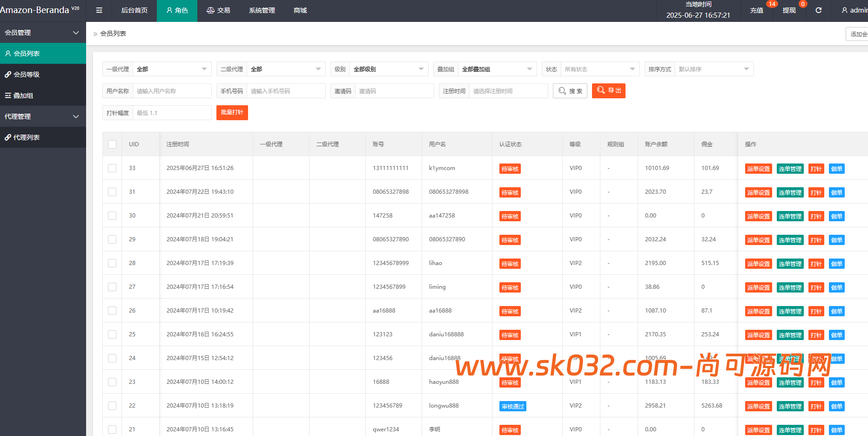Click the 批量打针 button
This screenshot has height=436, width=868.
point(232,112)
